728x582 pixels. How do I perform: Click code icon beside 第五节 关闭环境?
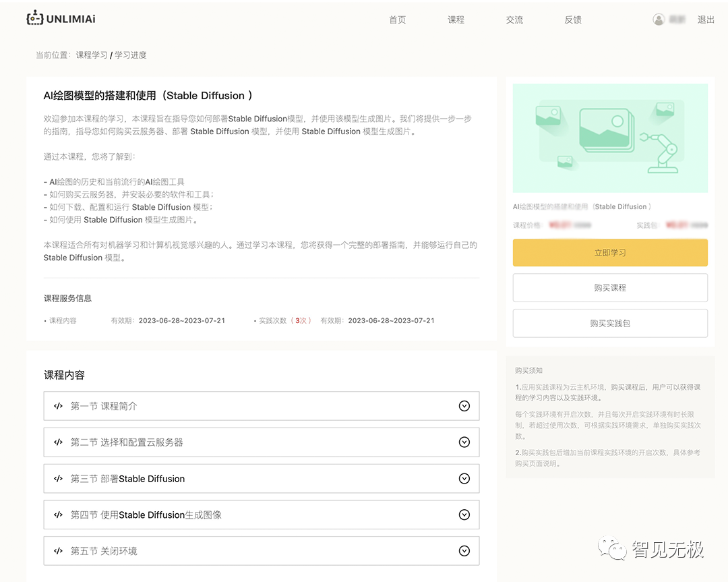click(59, 551)
